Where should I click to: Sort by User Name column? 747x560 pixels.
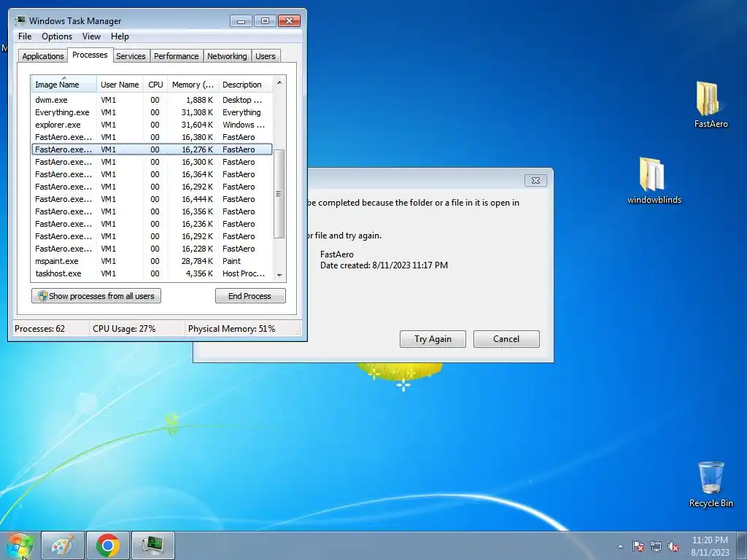point(120,85)
